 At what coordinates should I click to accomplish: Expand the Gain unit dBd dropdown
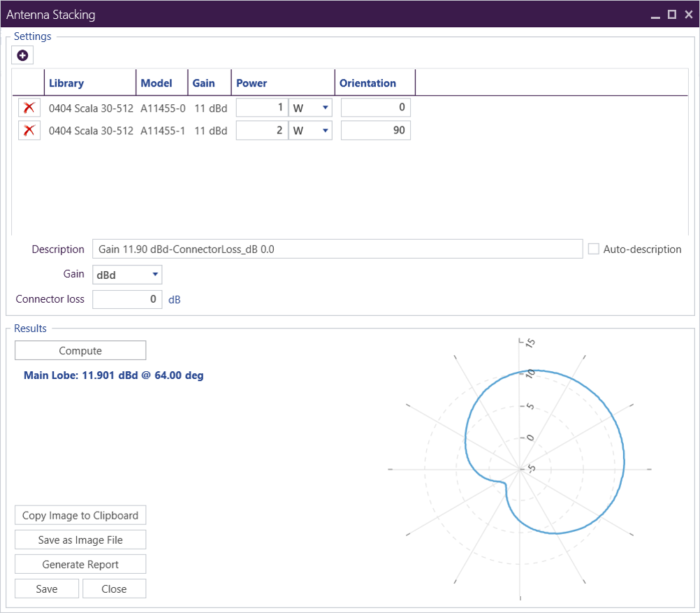pos(126,275)
